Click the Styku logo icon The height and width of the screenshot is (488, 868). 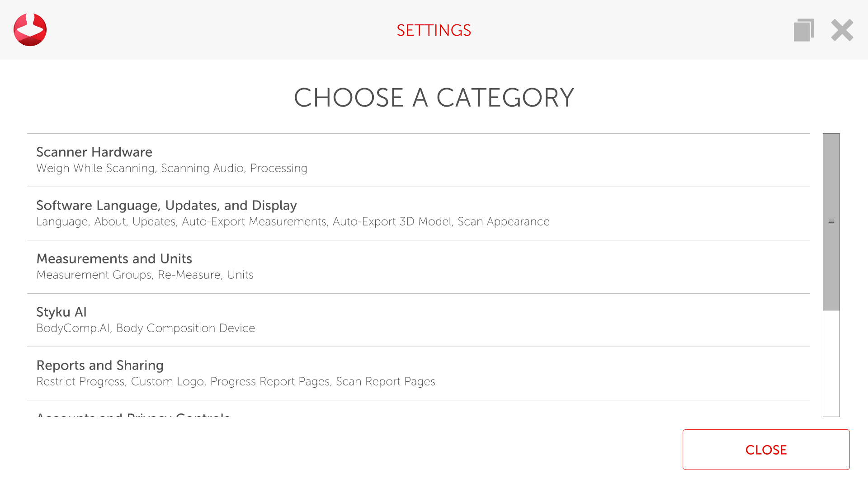tap(30, 30)
